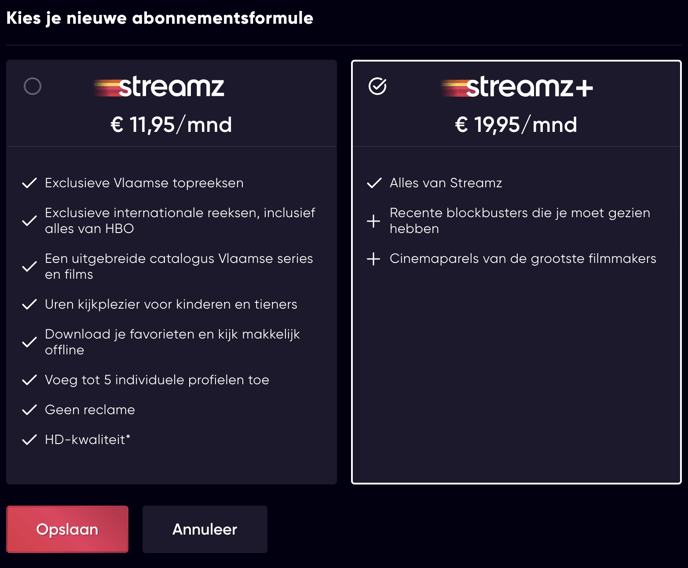Image resolution: width=688 pixels, height=568 pixels.
Task: Click the € 19,95/mnd price
Action: [516, 125]
